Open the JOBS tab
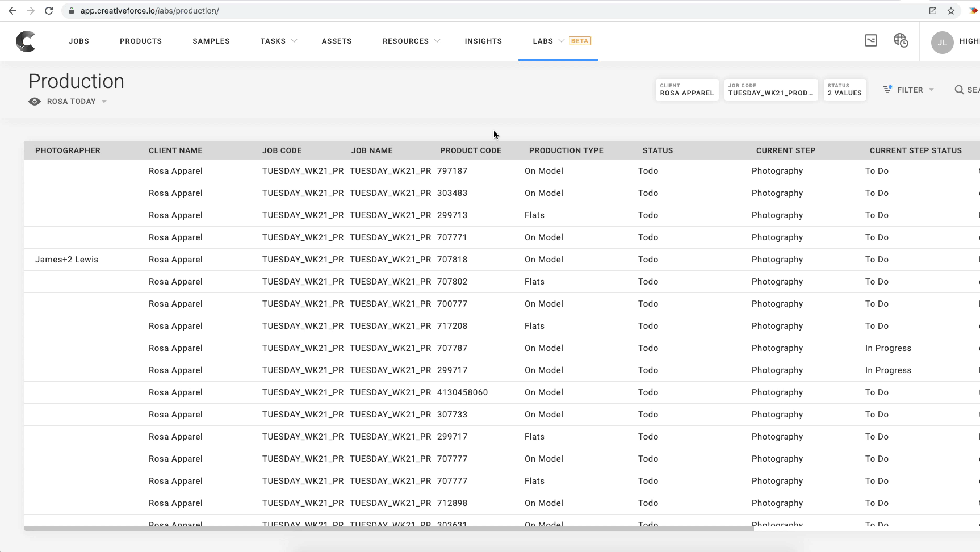The width and height of the screenshot is (980, 552). pos(79,41)
